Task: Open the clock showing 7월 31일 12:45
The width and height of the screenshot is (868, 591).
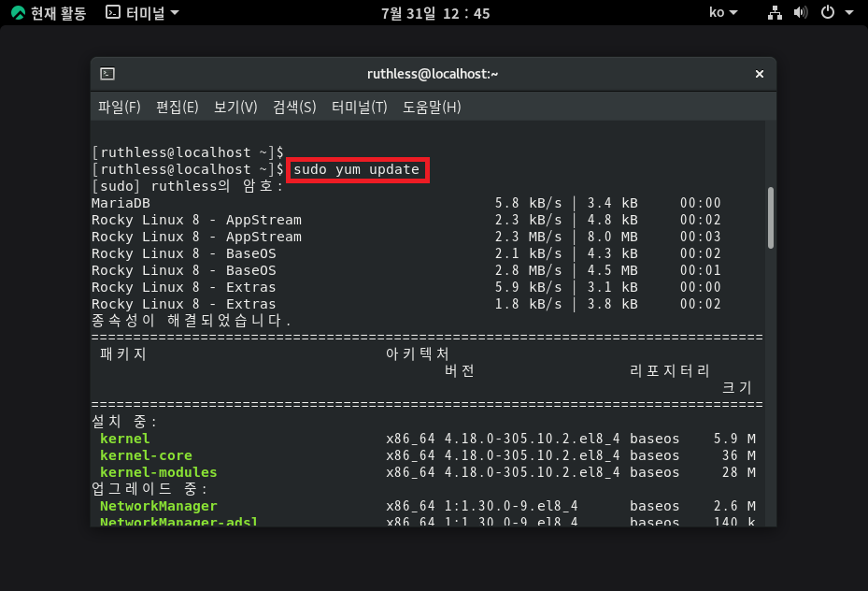Action: click(435, 13)
